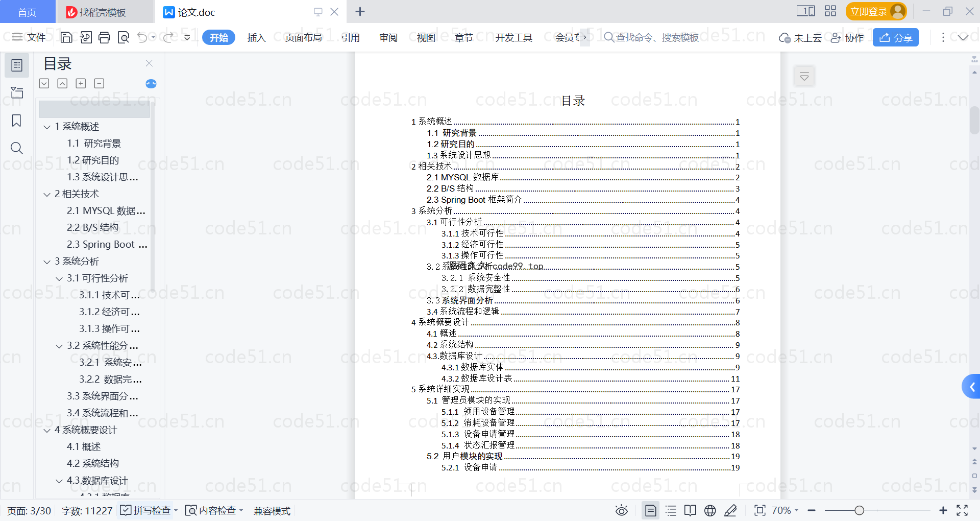Screen dimensions: 980x521
Task: Select the 开始 ribbon tab
Action: (x=218, y=37)
